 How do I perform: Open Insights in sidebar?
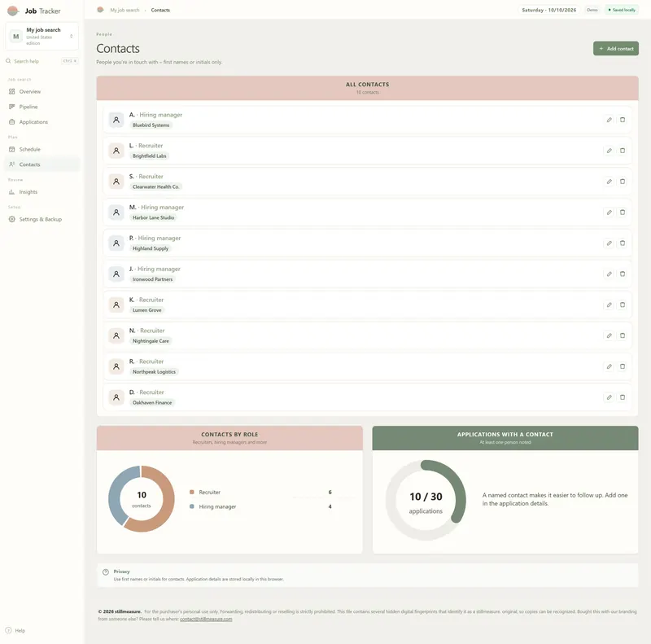42,192
